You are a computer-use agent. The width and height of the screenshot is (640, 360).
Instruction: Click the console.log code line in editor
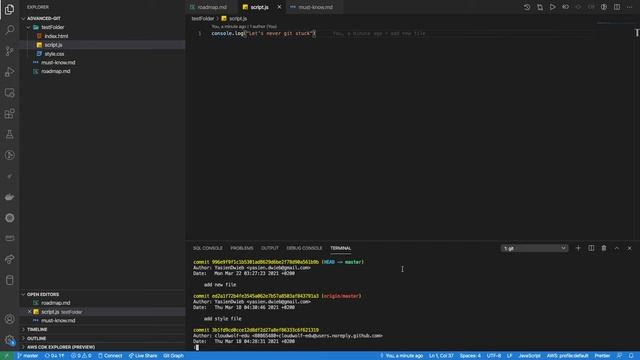coord(263,33)
